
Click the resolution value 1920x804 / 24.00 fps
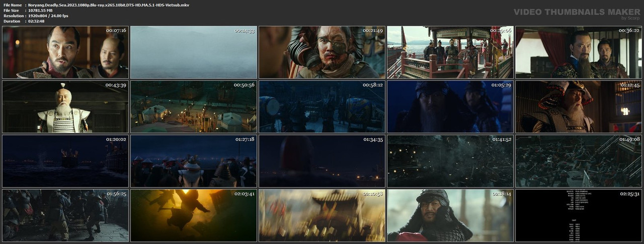[x=48, y=16]
